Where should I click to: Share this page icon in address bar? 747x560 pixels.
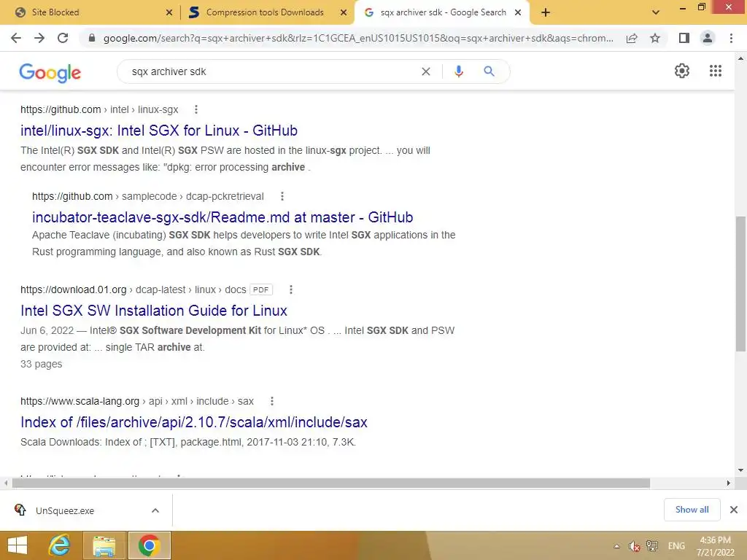point(632,38)
